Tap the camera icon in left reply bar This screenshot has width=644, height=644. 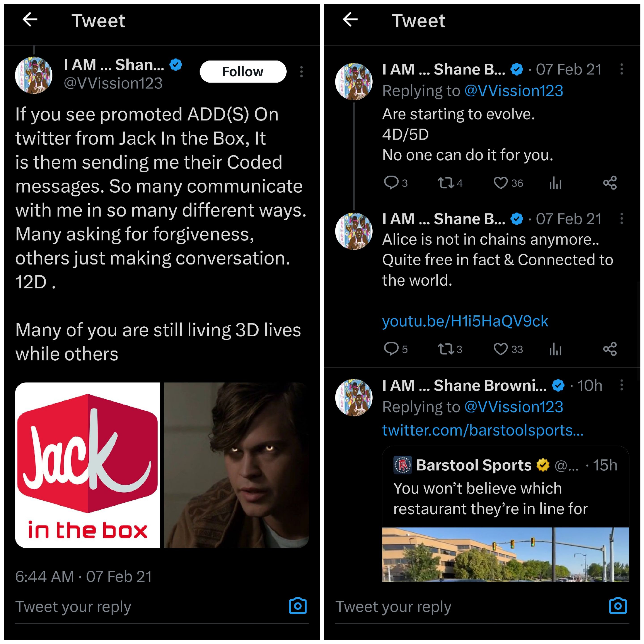click(x=298, y=606)
